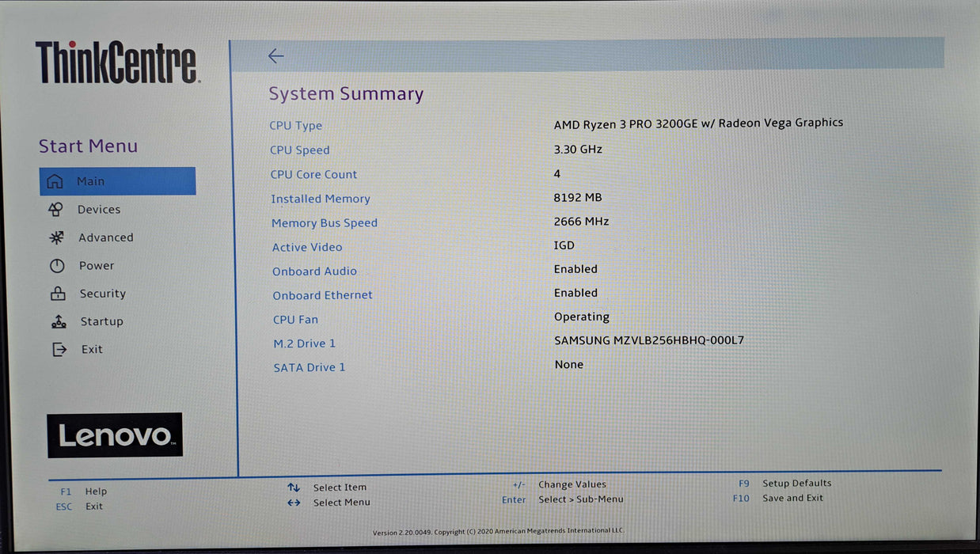Click the AMD Ryzen 3 PRO 3200GE value
This screenshot has width=980, height=554.
(698, 123)
